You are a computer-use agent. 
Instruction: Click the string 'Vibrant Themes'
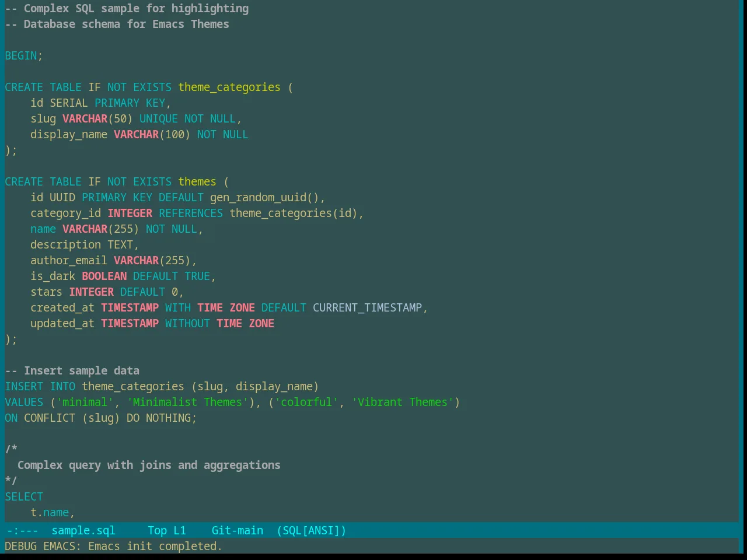[403, 402]
